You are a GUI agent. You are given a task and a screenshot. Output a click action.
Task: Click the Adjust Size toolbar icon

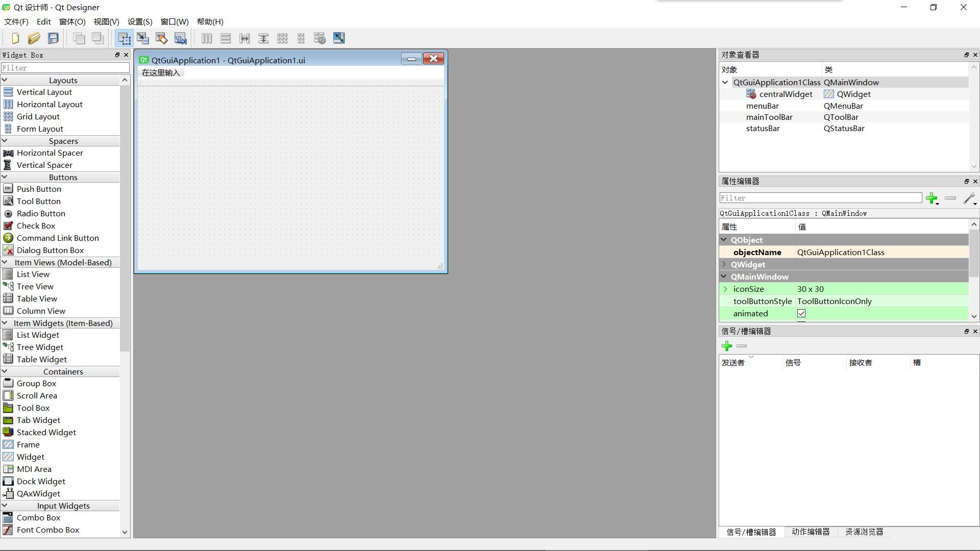(339, 38)
